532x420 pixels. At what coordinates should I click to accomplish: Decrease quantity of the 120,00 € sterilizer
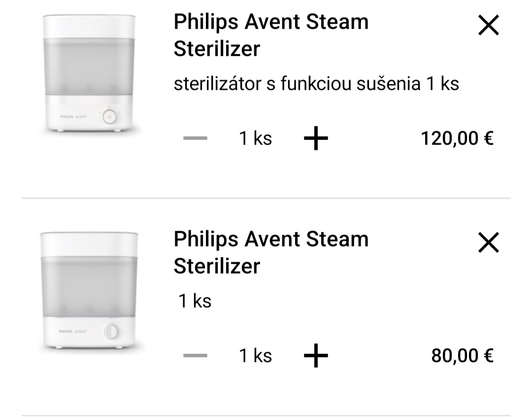click(195, 139)
